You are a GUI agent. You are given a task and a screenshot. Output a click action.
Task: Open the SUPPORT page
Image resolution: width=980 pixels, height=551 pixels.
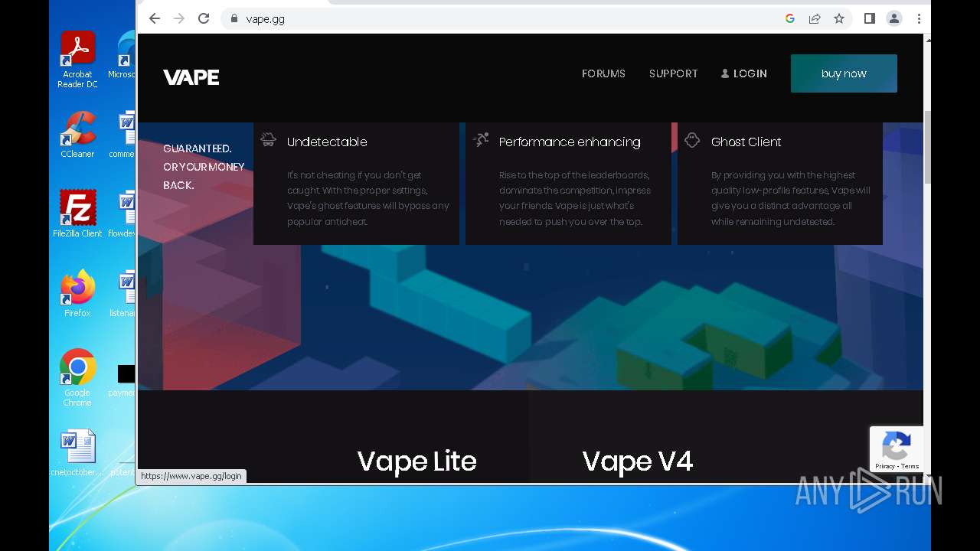point(673,73)
